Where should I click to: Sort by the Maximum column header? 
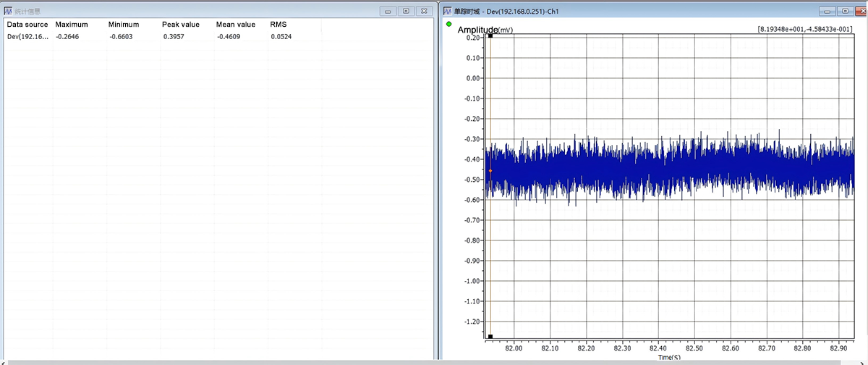72,25
